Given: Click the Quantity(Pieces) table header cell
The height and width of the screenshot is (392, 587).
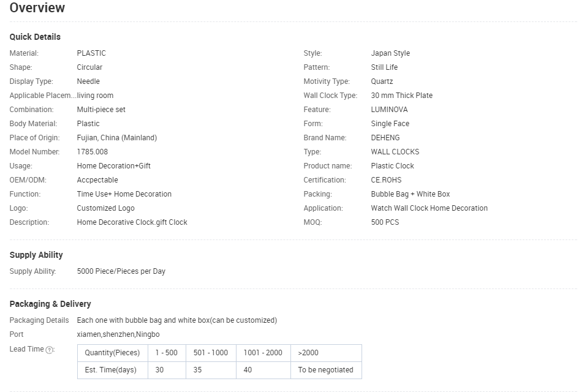Looking at the screenshot, I should coord(112,353).
